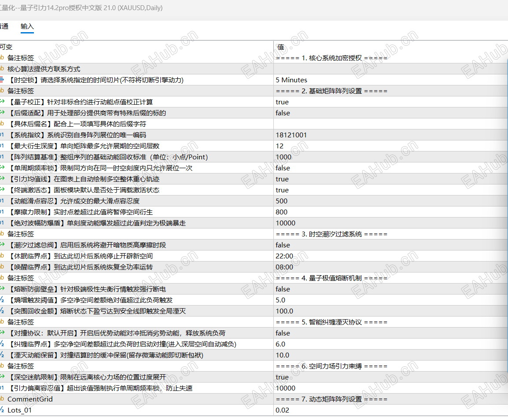Screen dimensions: 508x420
Task: Edit the 【动能滑点容忍】 value 500
Action: pyautogui.click(x=281, y=201)
